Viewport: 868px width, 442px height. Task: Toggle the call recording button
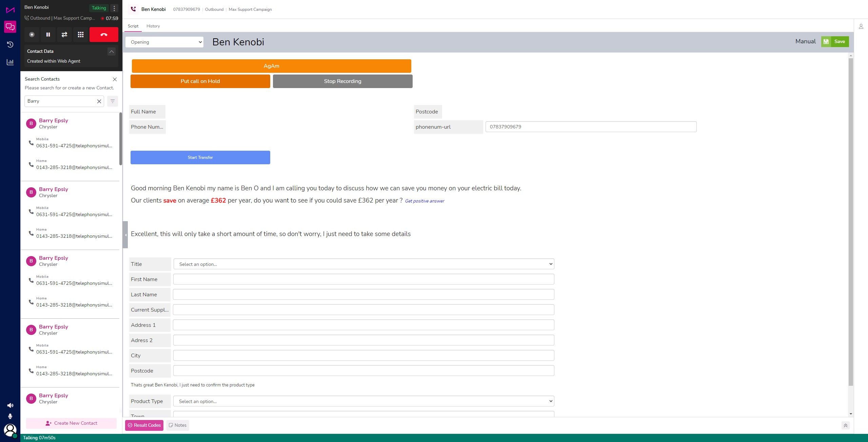click(32, 35)
